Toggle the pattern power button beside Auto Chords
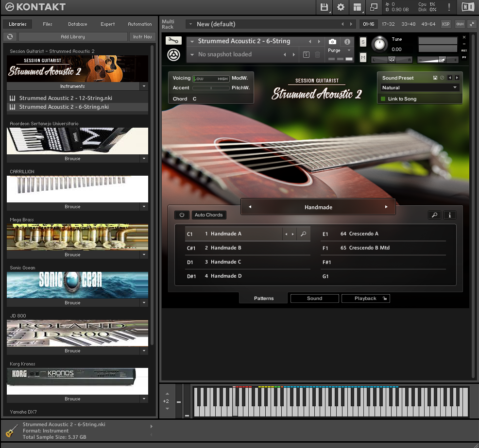This screenshot has width=479, height=448. tap(182, 215)
